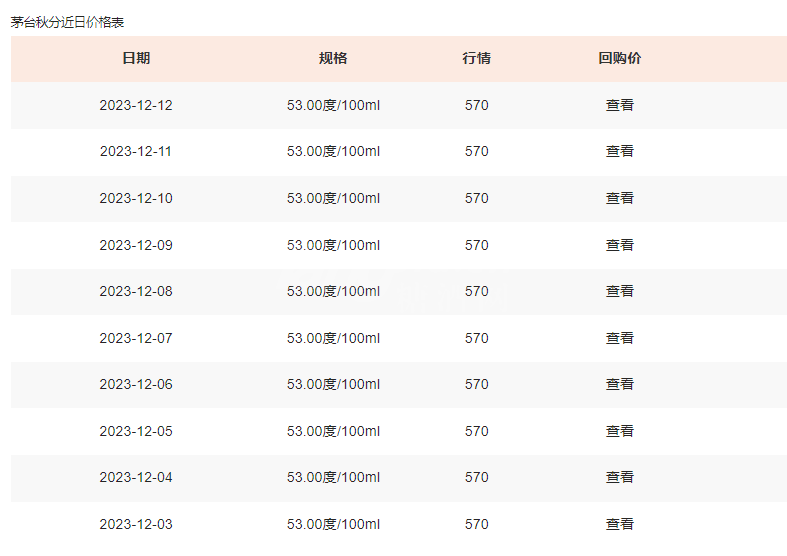Click the 回购价 column header
The height and width of the screenshot is (556, 787).
(x=619, y=58)
